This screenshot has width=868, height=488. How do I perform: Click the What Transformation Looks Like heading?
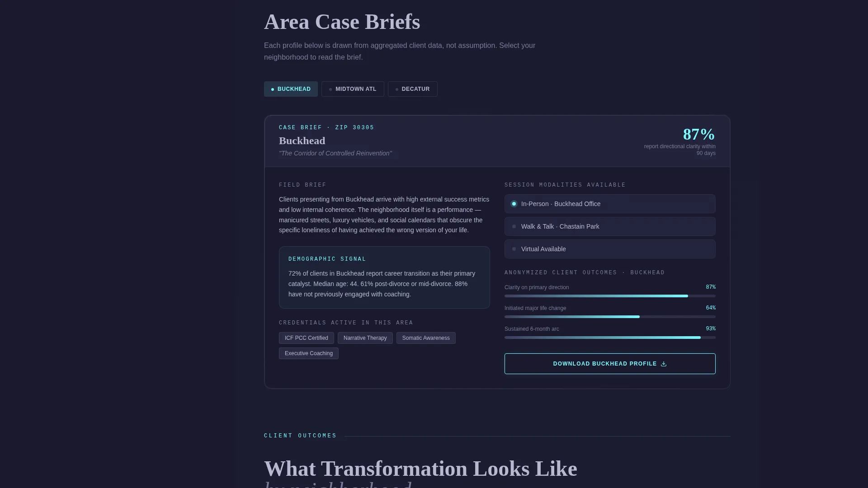(x=420, y=469)
